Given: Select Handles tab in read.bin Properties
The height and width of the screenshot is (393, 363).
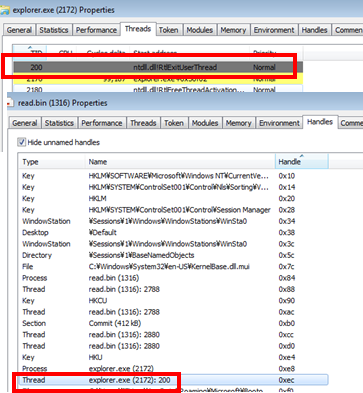Looking at the screenshot, I should pyautogui.click(x=320, y=122).
